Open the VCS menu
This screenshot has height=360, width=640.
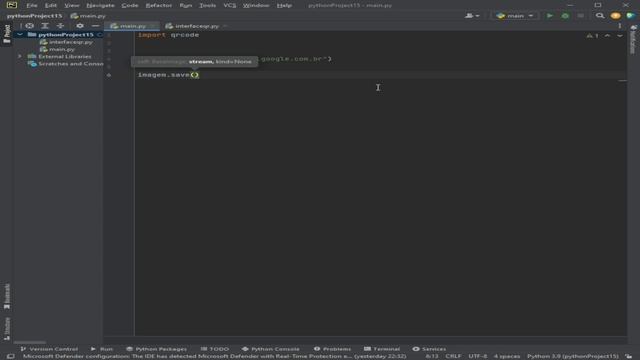230,5
